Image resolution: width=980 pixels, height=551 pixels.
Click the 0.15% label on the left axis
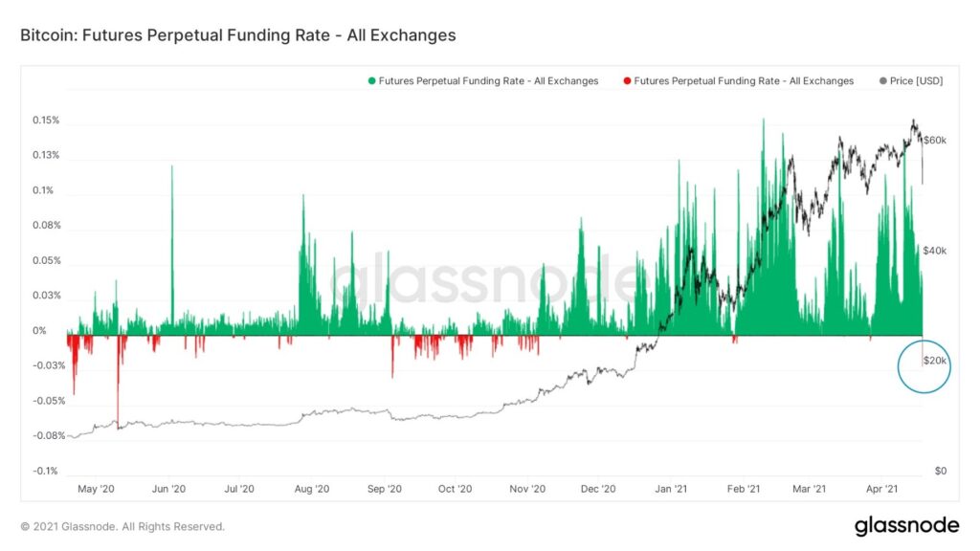[46, 121]
